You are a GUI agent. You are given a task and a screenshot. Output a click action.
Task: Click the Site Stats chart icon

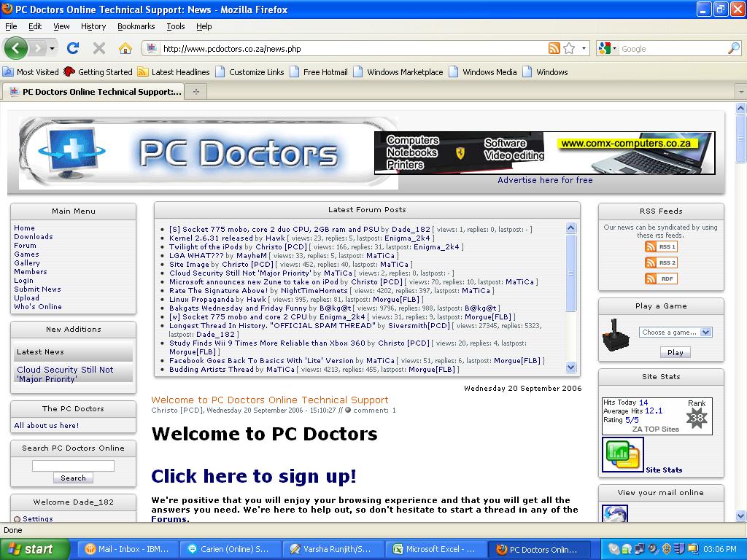click(x=622, y=455)
